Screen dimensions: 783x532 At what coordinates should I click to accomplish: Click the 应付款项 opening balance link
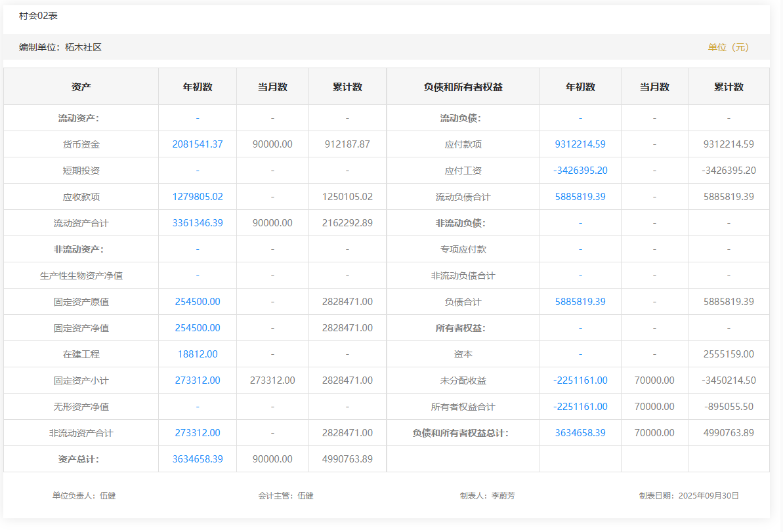(x=580, y=144)
